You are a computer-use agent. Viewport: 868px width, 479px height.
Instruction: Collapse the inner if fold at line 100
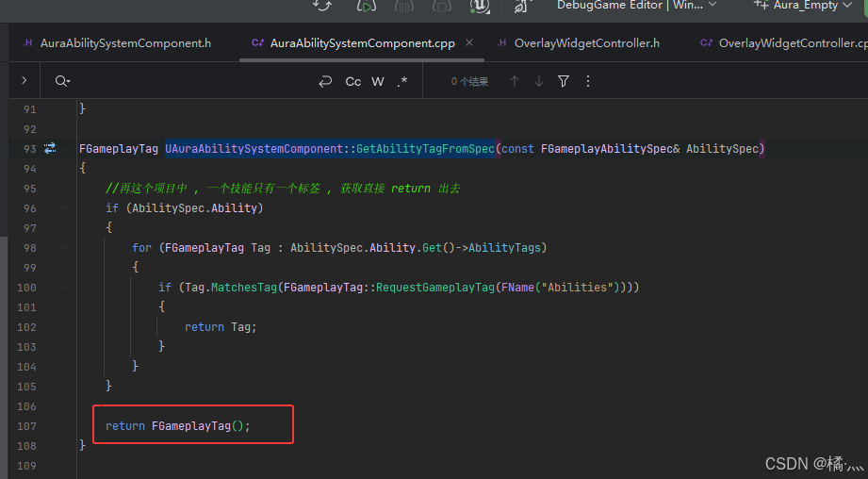point(65,288)
